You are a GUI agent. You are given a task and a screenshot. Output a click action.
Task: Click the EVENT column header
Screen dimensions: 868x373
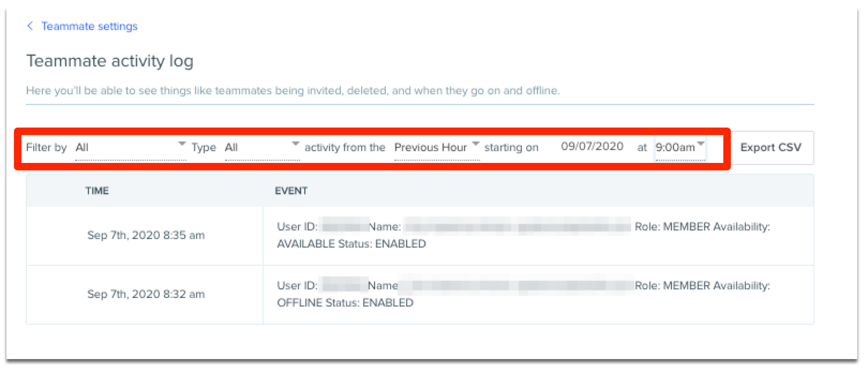pyautogui.click(x=291, y=191)
